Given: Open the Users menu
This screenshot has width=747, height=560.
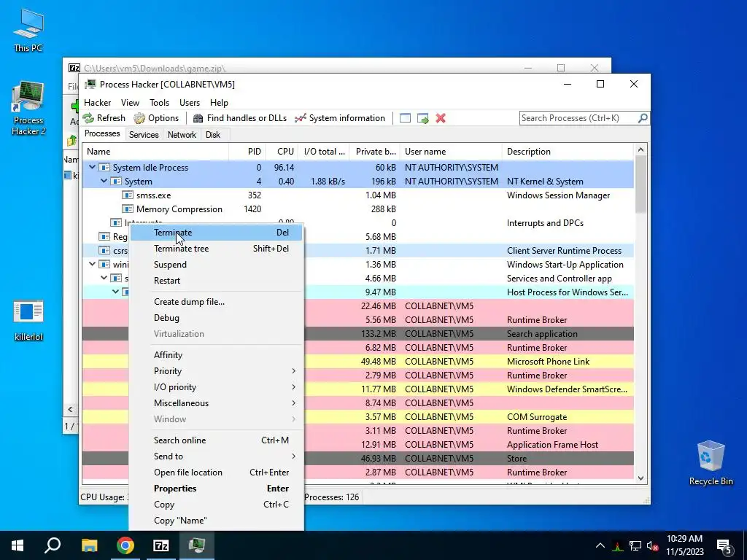Looking at the screenshot, I should (190, 103).
